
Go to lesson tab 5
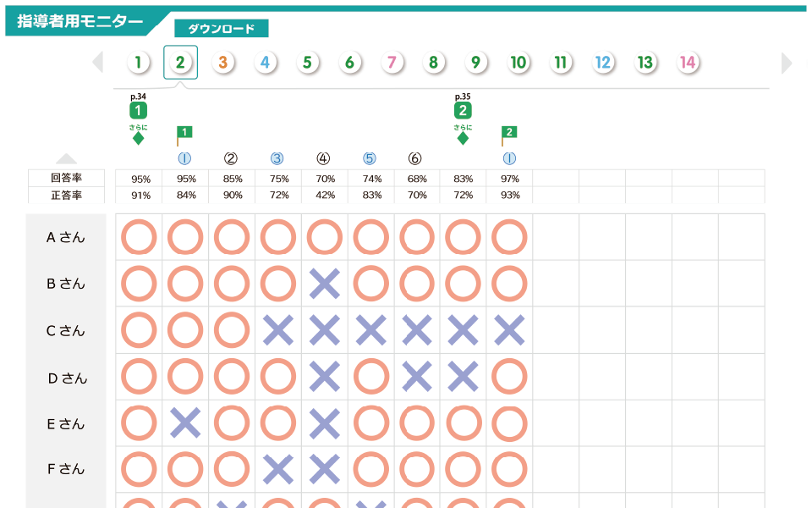tap(307, 62)
